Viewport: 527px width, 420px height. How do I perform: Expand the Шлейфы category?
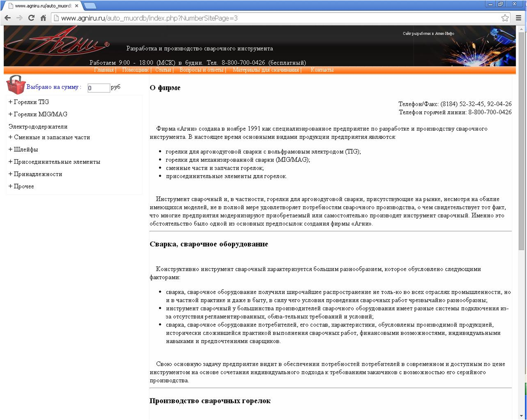pyautogui.click(x=23, y=149)
